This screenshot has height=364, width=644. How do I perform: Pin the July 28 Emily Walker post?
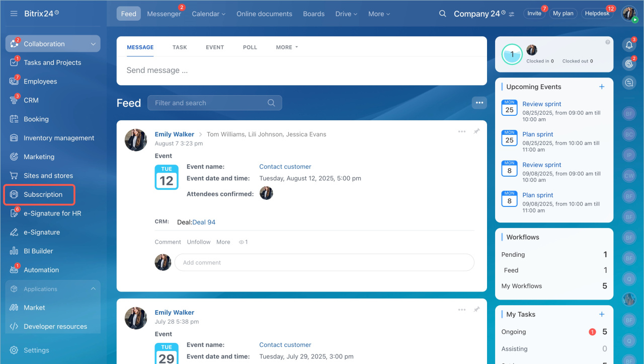pos(476,310)
